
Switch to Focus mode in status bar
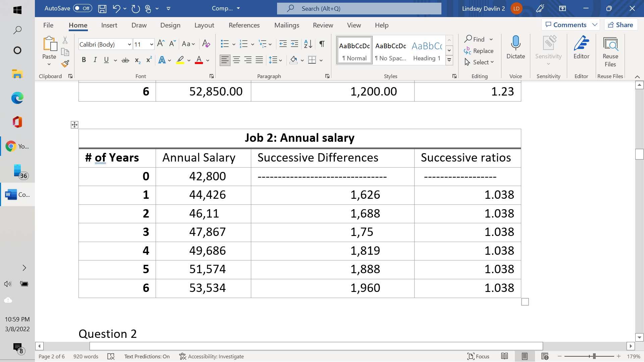tap(478, 356)
